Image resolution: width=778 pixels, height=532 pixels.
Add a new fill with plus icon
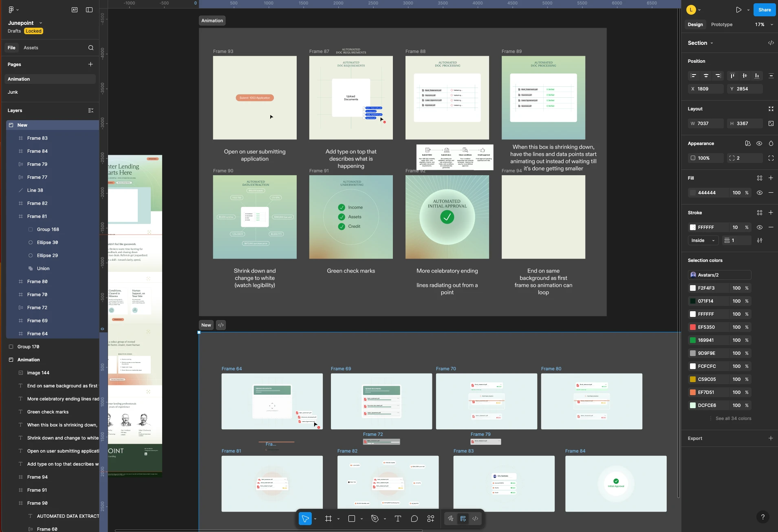(771, 178)
